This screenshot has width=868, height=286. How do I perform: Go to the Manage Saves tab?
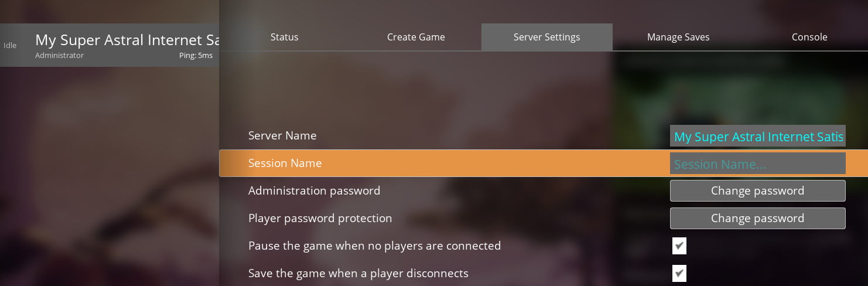pyautogui.click(x=678, y=37)
